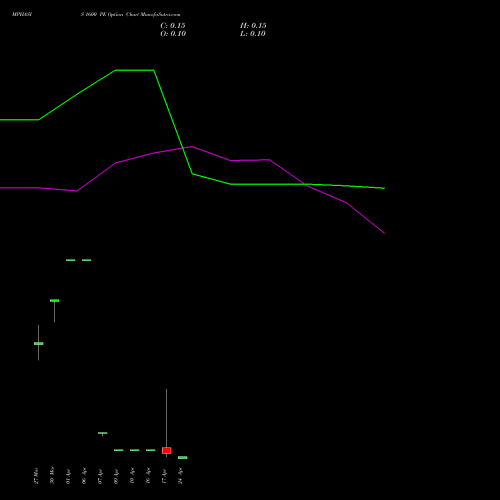The width and height of the screenshot is (500, 500).
Task: Click the 07 Apr candlestick marker
Action: pyautogui.click(x=103, y=433)
